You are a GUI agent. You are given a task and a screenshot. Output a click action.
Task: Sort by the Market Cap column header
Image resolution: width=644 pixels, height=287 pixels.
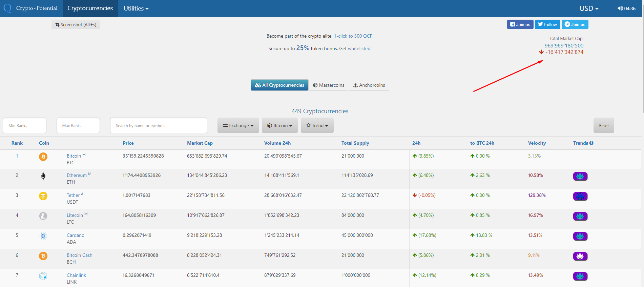point(200,143)
